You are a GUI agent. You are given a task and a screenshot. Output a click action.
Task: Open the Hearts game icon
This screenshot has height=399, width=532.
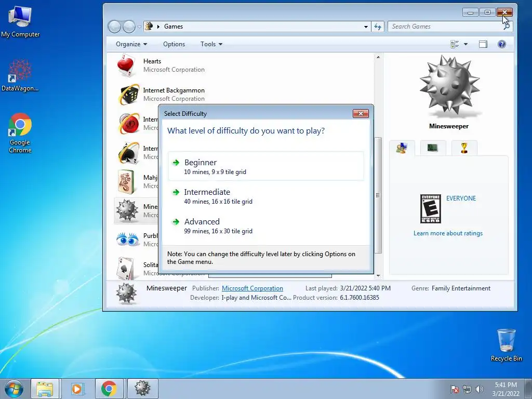tap(126, 65)
